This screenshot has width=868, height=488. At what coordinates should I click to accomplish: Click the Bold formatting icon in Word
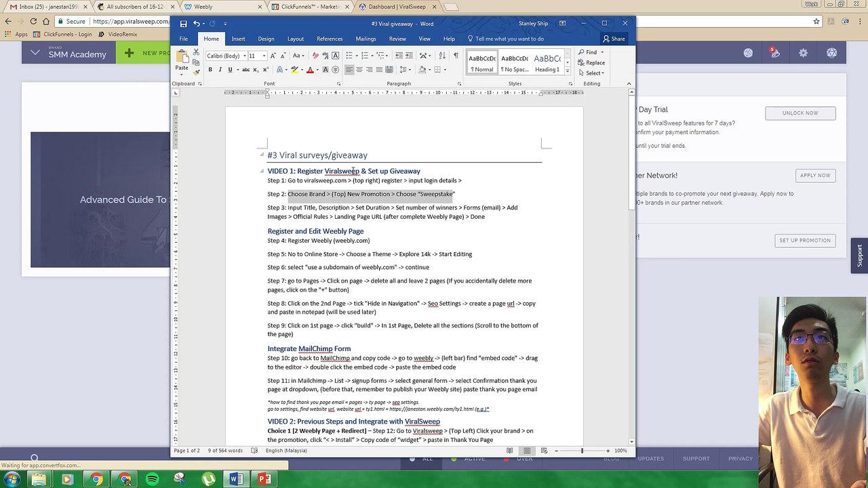pyautogui.click(x=210, y=70)
